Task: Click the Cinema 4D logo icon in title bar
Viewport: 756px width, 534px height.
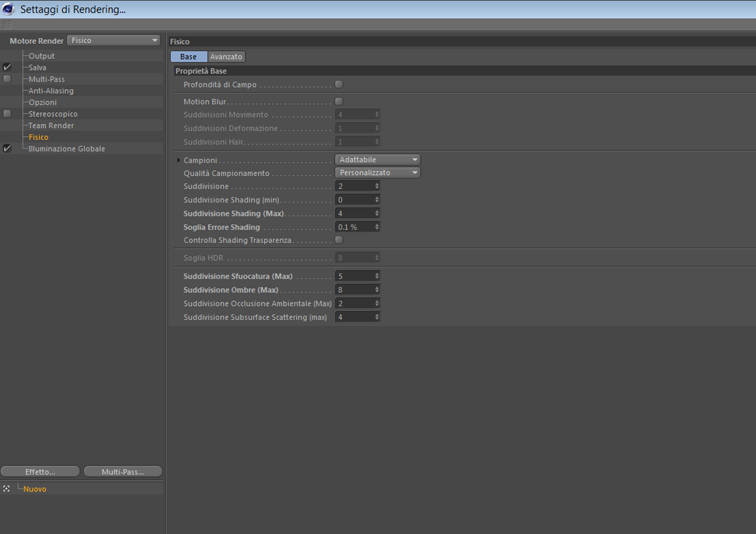Action: pyautogui.click(x=8, y=9)
